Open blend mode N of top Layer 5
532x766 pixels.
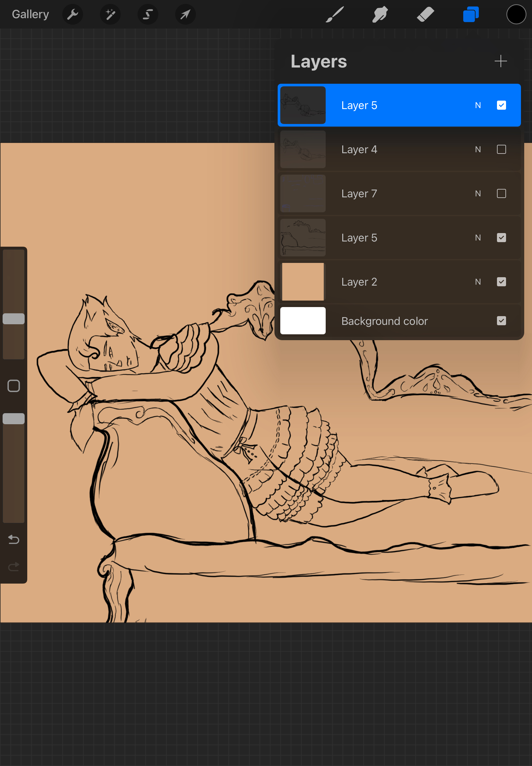pyautogui.click(x=478, y=105)
